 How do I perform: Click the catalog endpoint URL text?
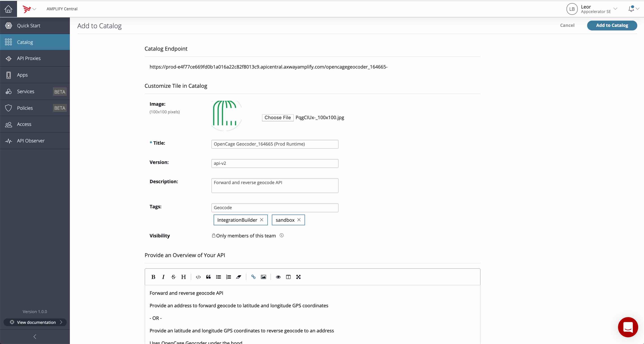[268, 67]
